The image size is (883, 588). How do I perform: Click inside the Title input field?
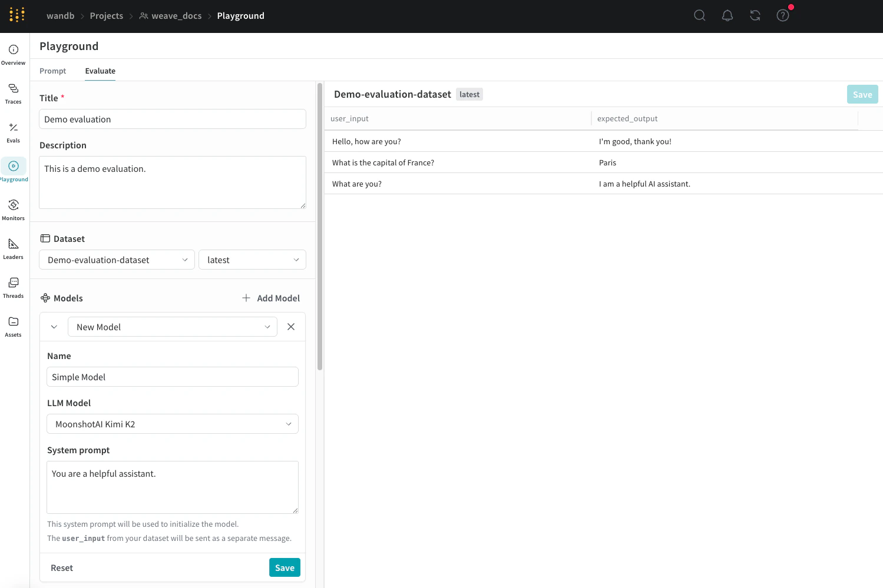(x=172, y=119)
